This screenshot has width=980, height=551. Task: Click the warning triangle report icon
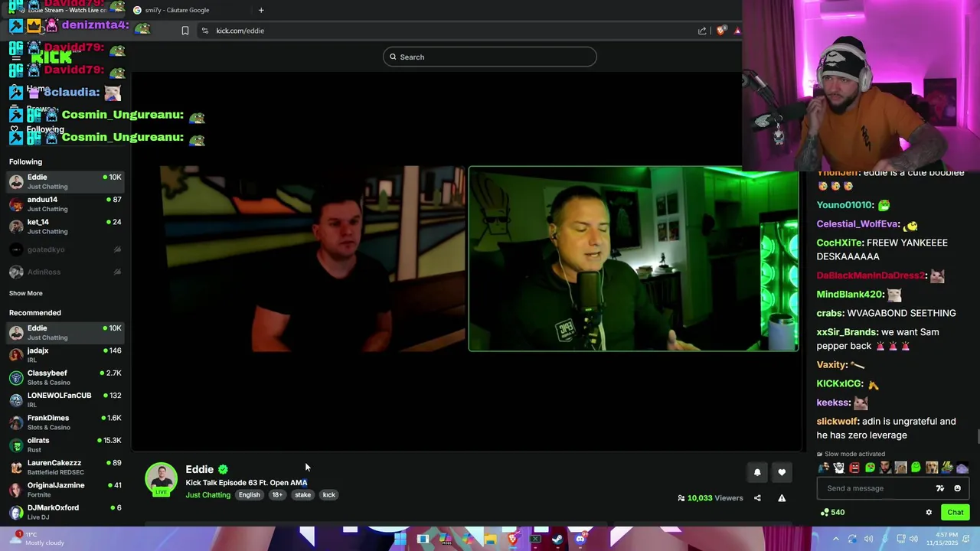click(782, 498)
